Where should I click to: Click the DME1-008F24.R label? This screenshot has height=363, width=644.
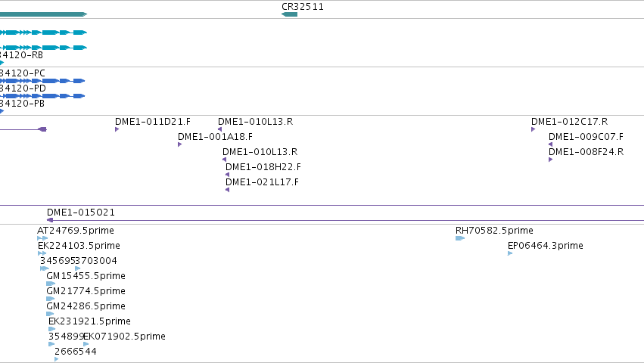[586, 152]
